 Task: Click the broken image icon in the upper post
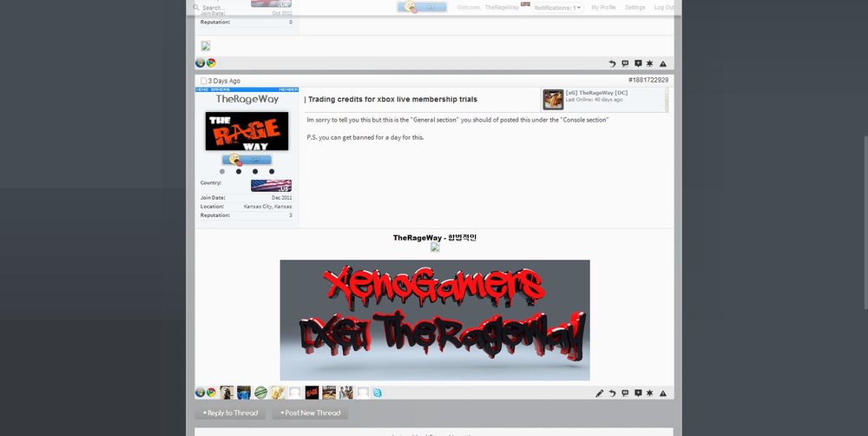[206, 46]
